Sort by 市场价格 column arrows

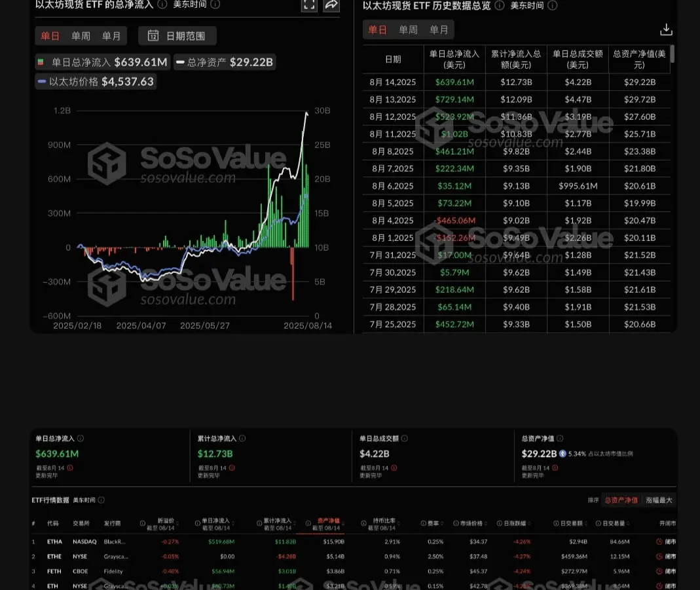(x=487, y=523)
